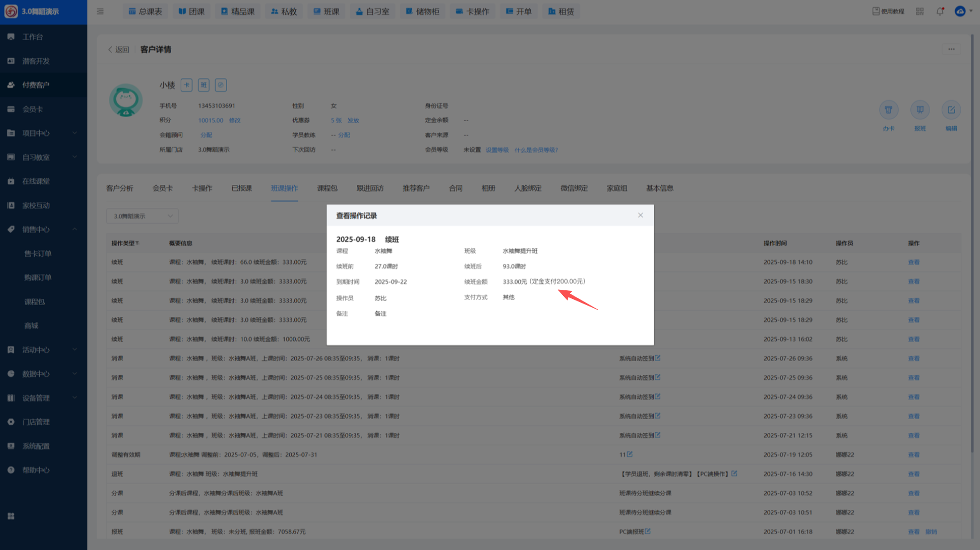The width and height of the screenshot is (980, 550).
Task: Click the 办卡 card icon button
Action: pyautogui.click(x=888, y=110)
